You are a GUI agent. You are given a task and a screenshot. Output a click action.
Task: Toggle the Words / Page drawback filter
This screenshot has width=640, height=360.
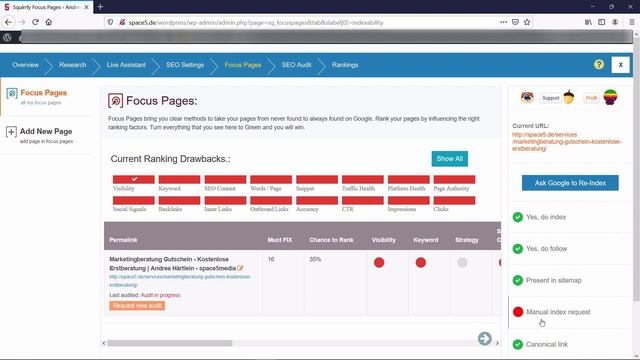coord(271,179)
